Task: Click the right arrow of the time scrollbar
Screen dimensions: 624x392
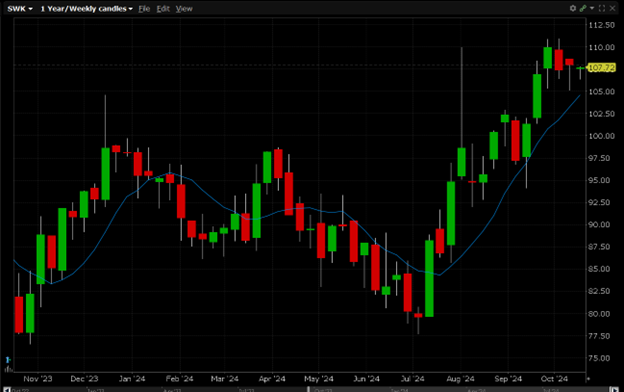Action: coord(615,390)
